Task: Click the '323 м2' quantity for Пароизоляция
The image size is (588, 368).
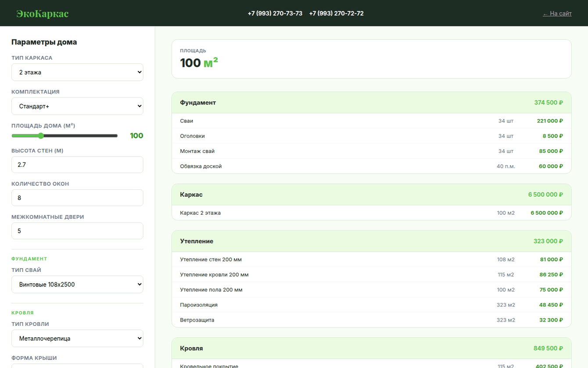Action: [x=506, y=305]
